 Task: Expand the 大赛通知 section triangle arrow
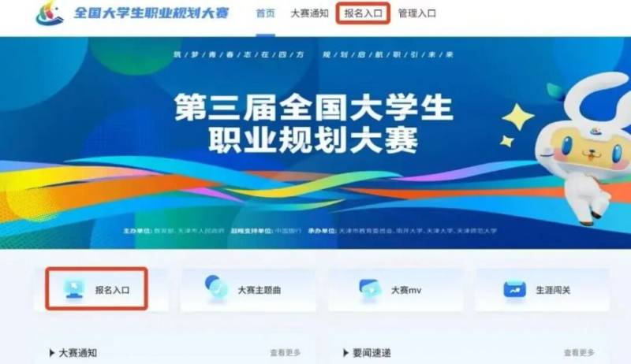pos(51,353)
